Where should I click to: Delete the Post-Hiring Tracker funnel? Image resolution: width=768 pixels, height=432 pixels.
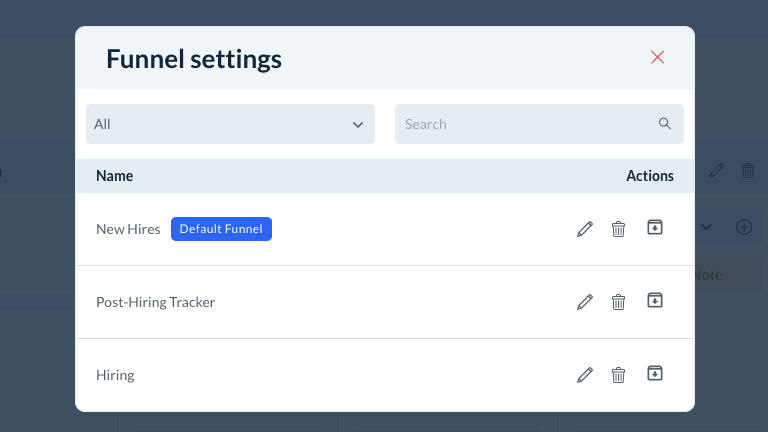[618, 302]
